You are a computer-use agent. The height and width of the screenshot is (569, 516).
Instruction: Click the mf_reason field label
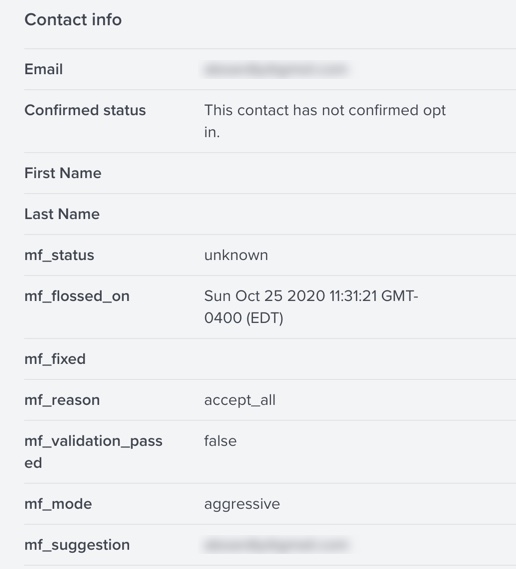click(x=62, y=400)
